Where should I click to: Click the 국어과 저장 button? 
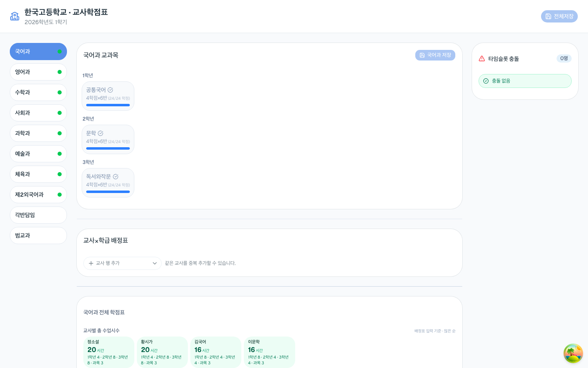[x=435, y=55]
